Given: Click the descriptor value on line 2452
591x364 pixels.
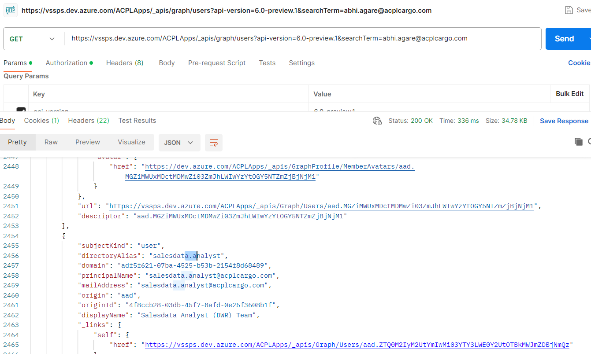Looking at the screenshot, I should click(239, 216).
